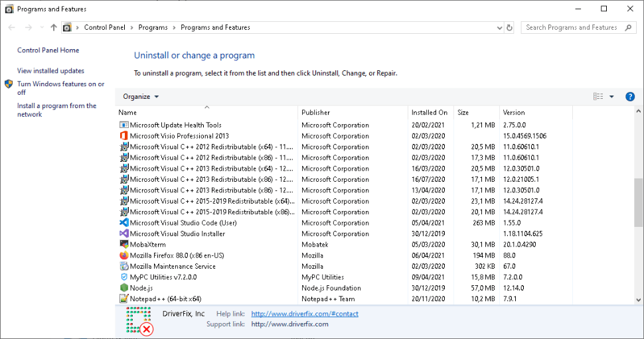This screenshot has height=339, width=644.
Task: Open the recent locations dropdown arrow
Action: click(41, 27)
